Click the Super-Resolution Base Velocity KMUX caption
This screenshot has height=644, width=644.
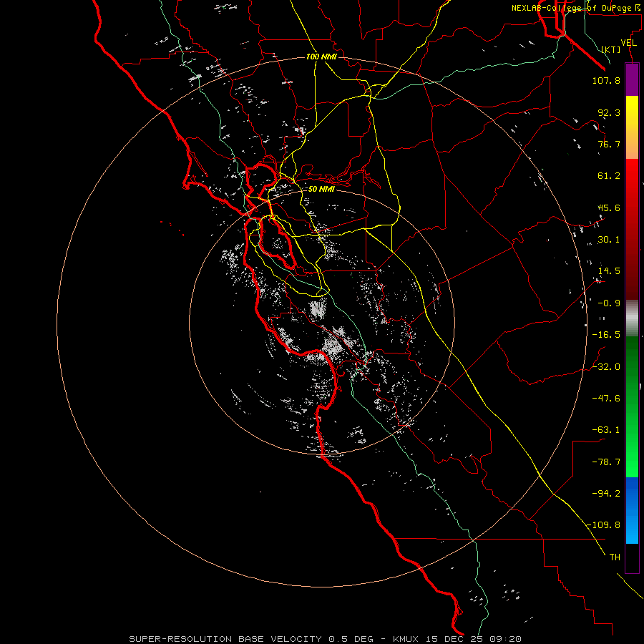326,639
